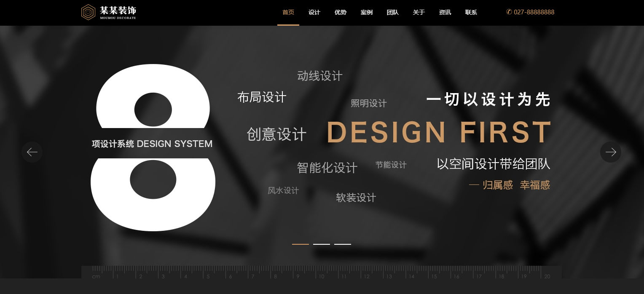
Task: Open the 团队 navigation item
Action: (x=393, y=13)
